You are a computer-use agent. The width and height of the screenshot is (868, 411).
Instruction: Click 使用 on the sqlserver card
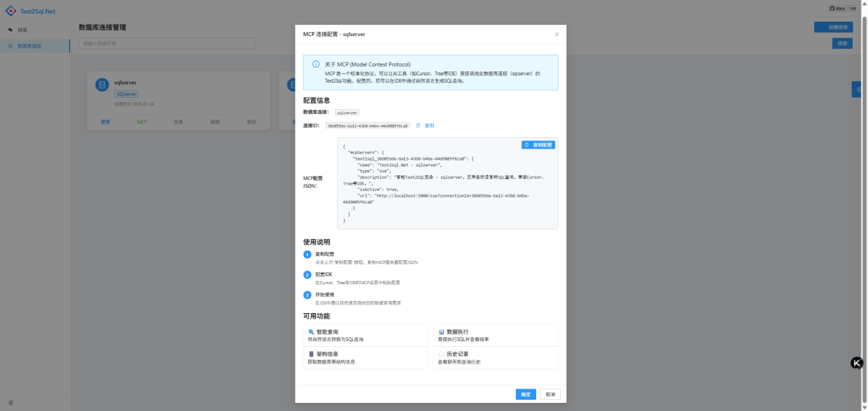coord(105,122)
